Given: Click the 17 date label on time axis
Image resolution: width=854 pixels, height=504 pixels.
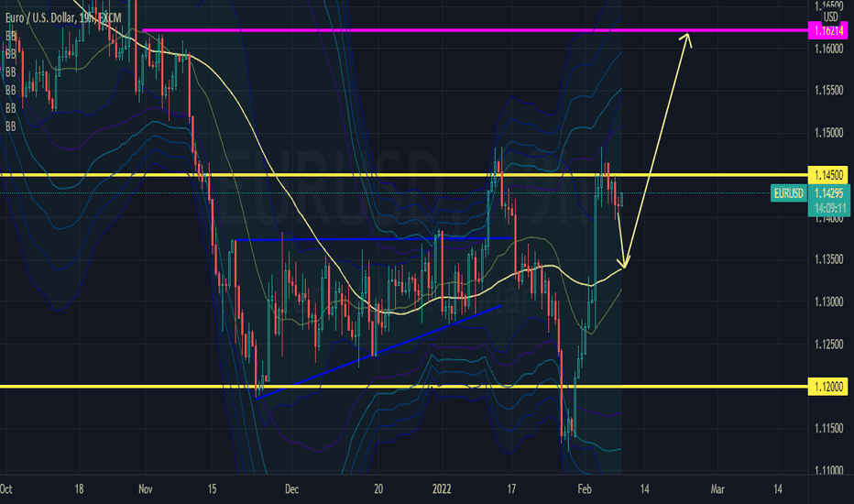Looking at the screenshot, I should tap(511, 488).
